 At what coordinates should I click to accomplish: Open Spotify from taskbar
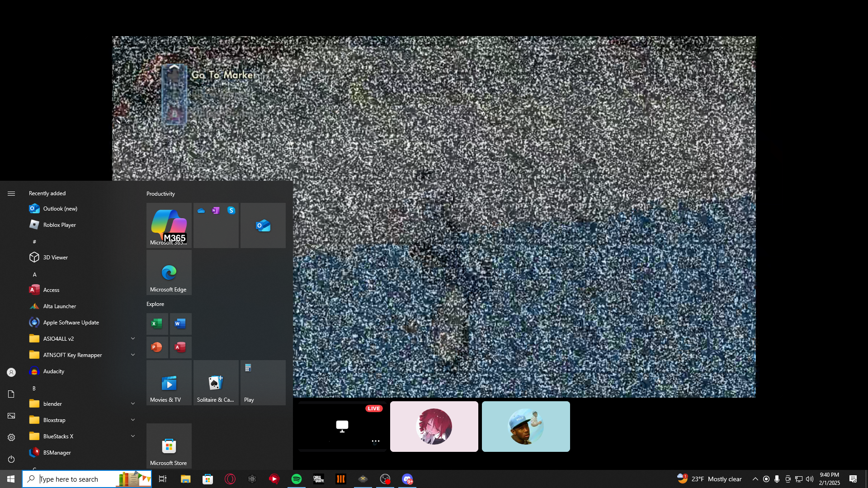297,479
